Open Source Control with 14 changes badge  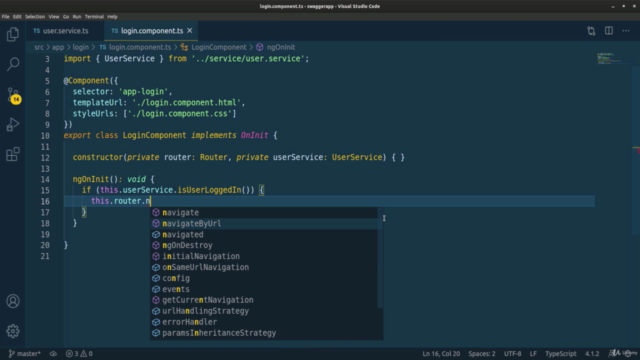click(x=13, y=95)
